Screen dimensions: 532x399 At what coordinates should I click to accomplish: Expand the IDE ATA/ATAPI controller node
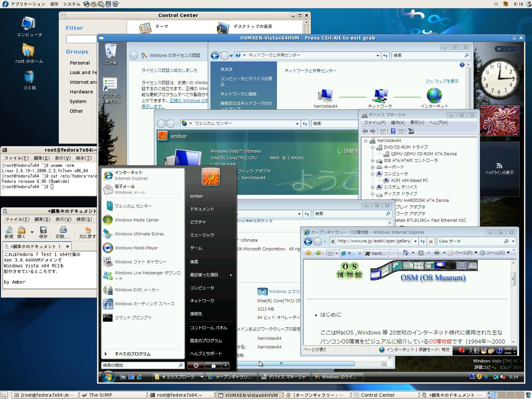(x=372, y=161)
